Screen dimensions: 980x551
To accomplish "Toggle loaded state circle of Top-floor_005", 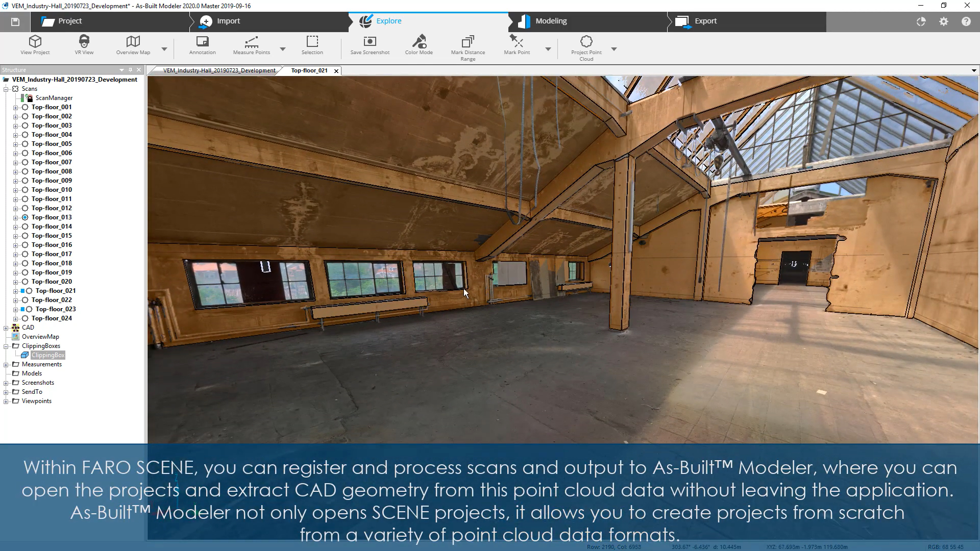I will click(24, 144).
